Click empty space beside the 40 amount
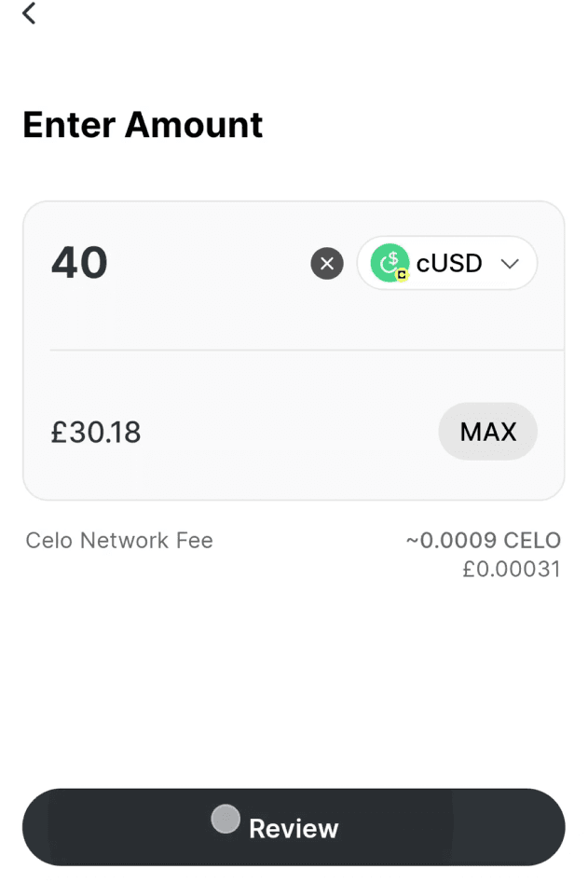 coord(208,263)
